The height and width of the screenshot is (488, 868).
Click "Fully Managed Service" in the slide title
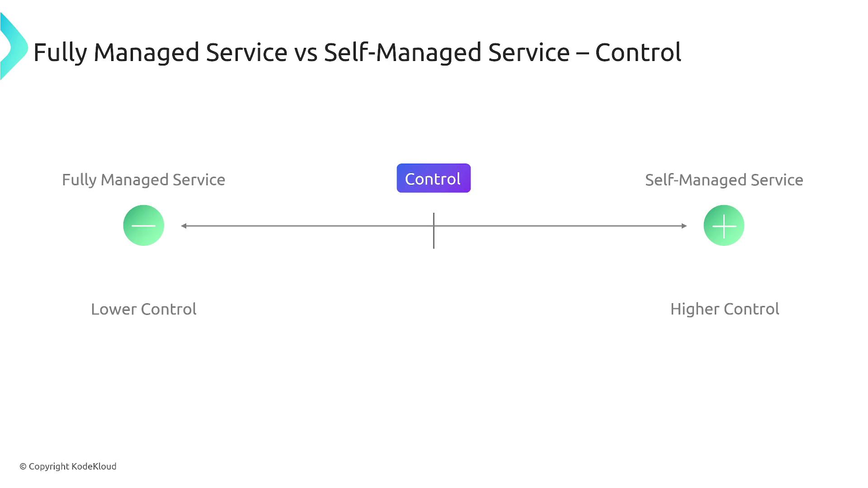160,52
